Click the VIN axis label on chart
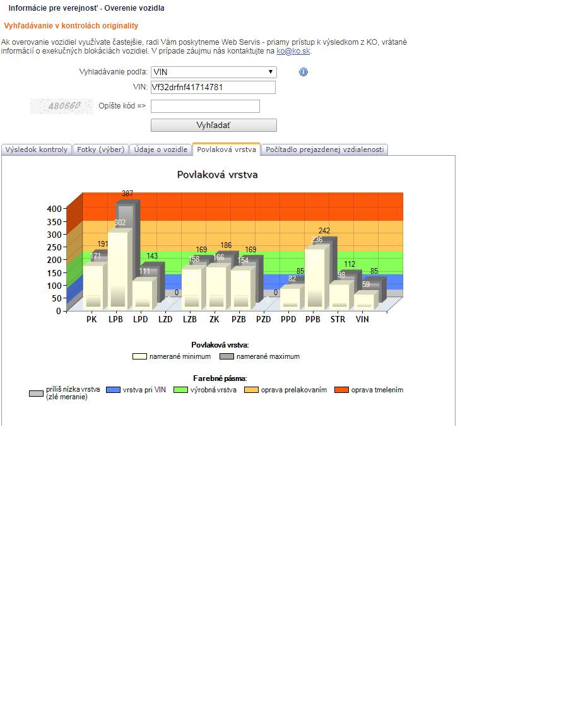588x719 pixels. pos(362,319)
